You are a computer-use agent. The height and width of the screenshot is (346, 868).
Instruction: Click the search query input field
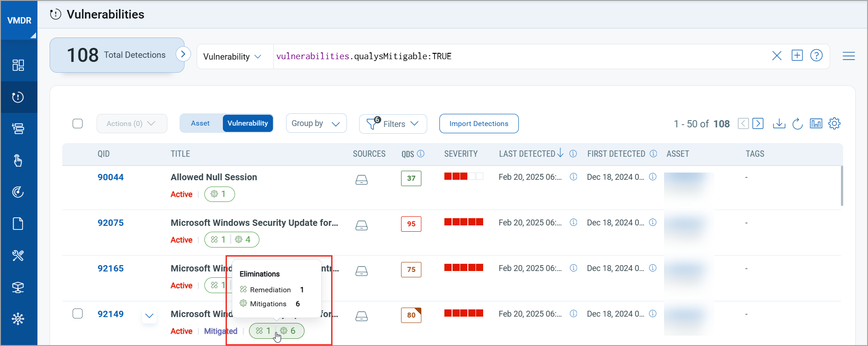(519, 56)
